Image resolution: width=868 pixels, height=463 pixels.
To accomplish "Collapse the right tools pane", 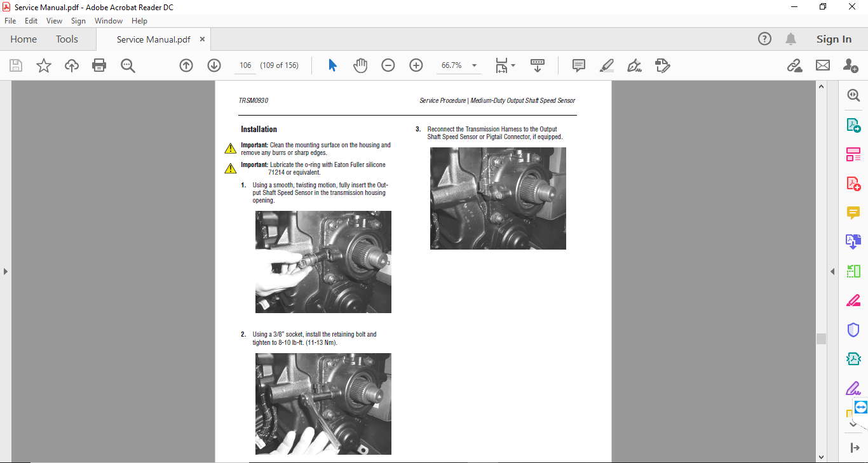I will click(x=832, y=271).
